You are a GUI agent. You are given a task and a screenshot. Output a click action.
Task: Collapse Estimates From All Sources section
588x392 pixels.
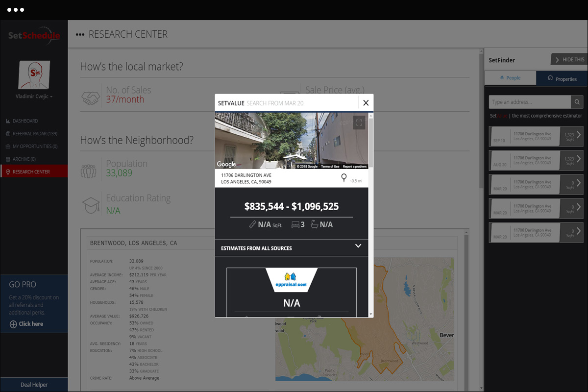pyautogui.click(x=358, y=246)
